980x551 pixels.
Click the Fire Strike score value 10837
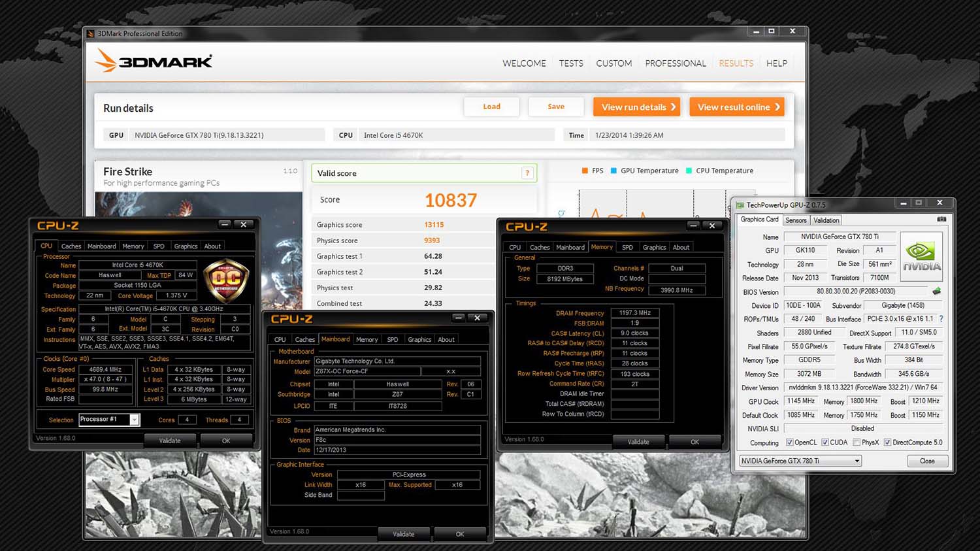click(x=451, y=200)
